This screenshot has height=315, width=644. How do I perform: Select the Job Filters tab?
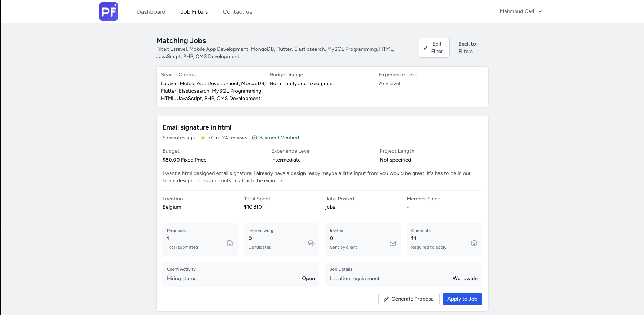point(194,12)
